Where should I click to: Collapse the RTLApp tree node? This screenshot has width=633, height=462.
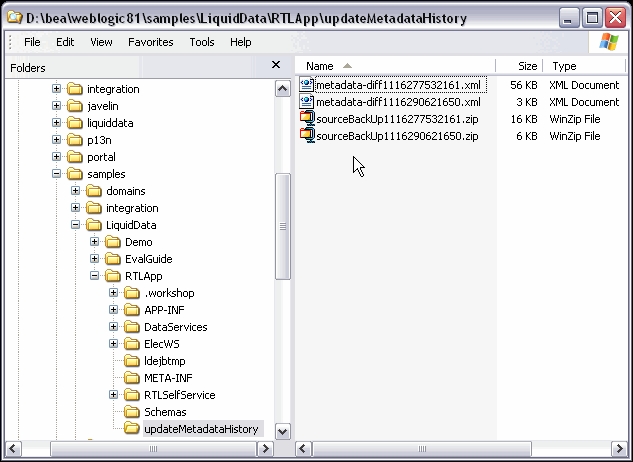pyautogui.click(x=94, y=276)
